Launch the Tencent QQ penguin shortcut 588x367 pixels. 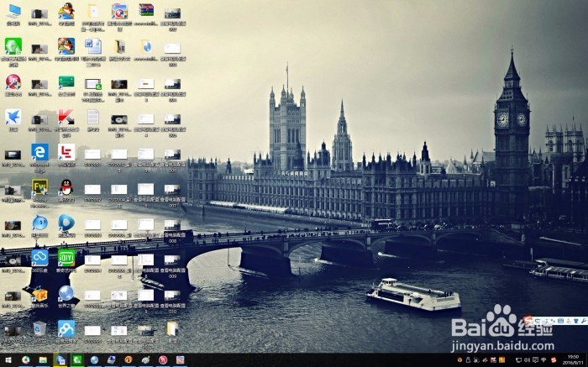[66, 187]
